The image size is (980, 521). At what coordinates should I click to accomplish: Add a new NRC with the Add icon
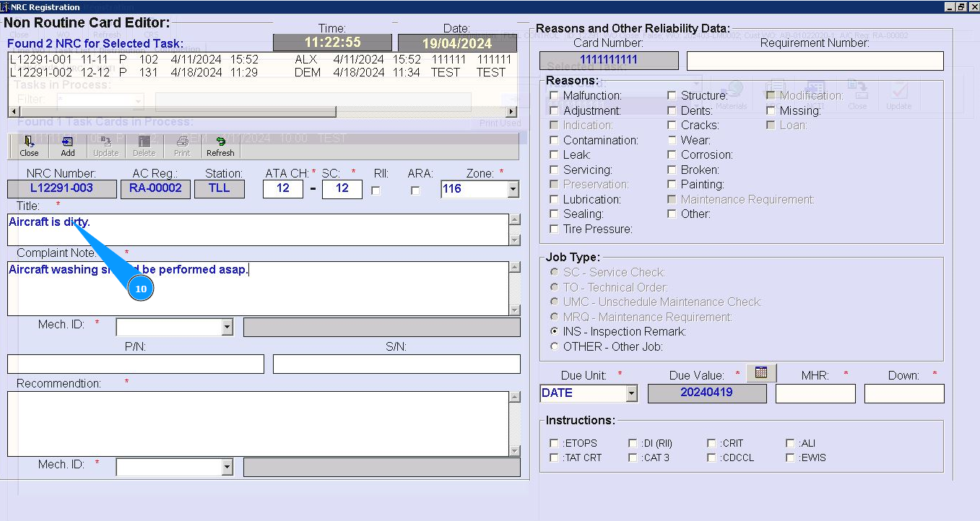pyautogui.click(x=68, y=146)
